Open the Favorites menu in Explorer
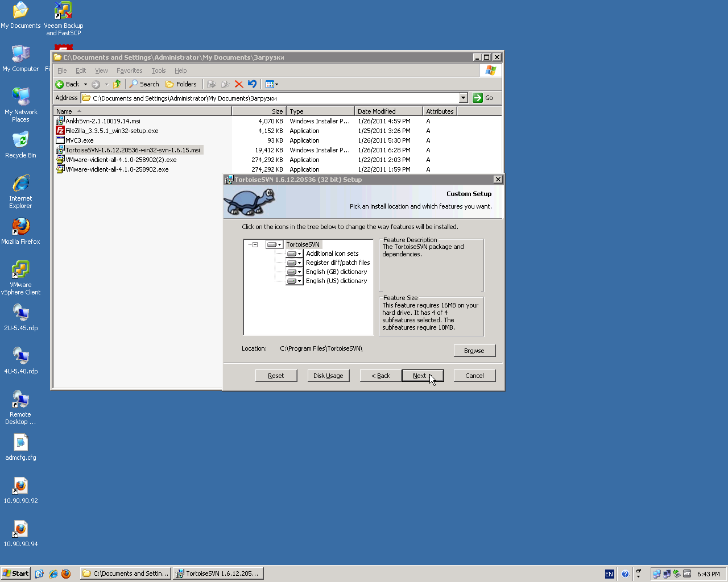This screenshot has height=582, width=728. (129, 70)
